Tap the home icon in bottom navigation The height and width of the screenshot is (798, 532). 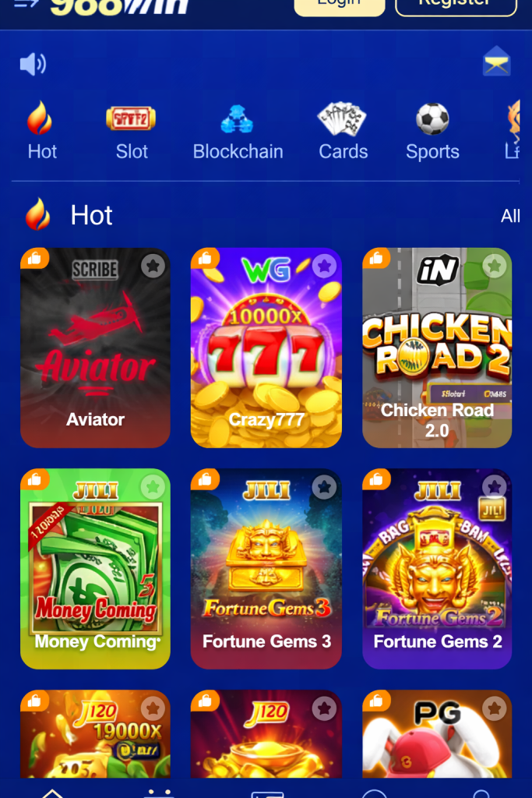click(52, 793)
